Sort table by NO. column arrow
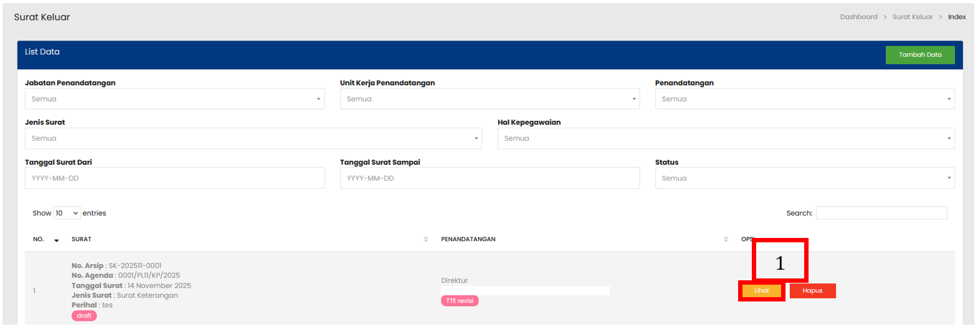 tap(57, 240)
